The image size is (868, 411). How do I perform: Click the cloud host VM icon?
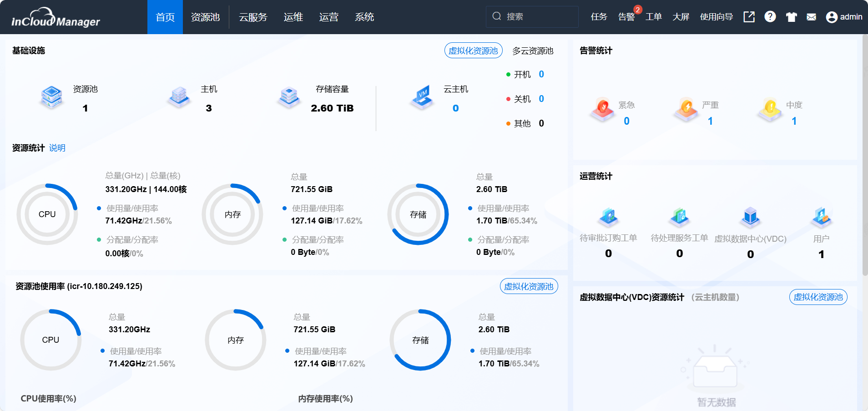[423, 97]
